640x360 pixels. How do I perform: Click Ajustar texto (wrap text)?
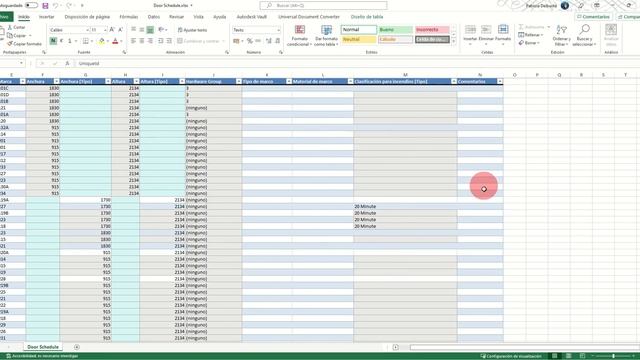pos(192,30)
